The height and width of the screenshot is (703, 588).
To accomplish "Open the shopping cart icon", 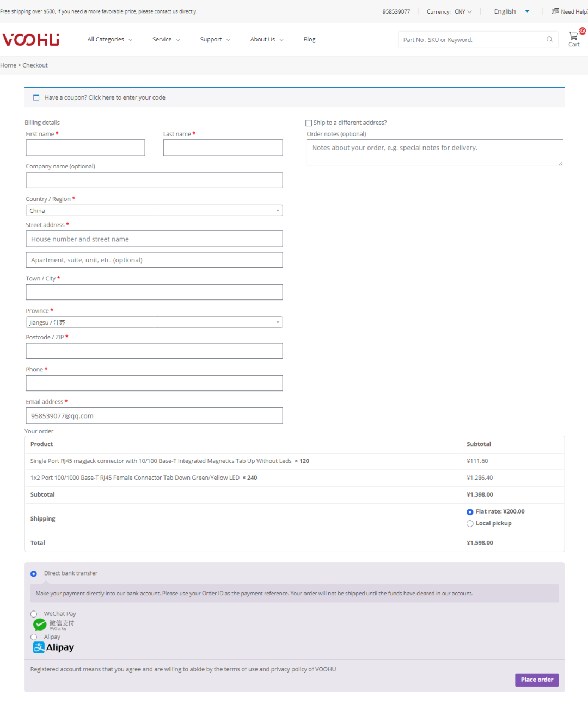I will [x=573, y=36].
